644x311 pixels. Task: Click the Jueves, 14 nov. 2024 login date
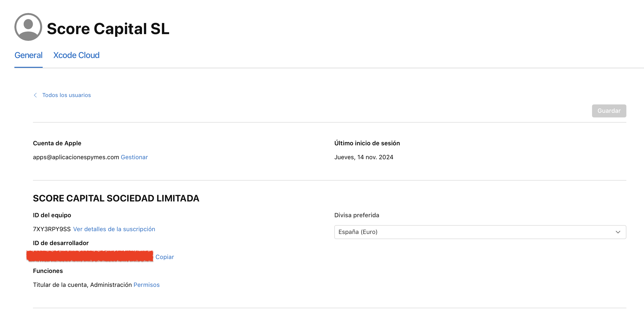coord(364,157)
